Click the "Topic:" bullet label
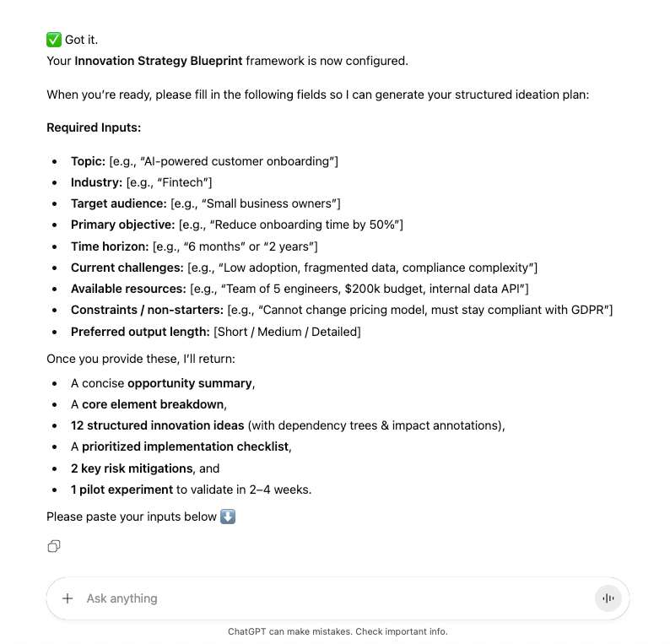This screenshot has height=644, width=670. pyautogui.click(x=88, y=160)
